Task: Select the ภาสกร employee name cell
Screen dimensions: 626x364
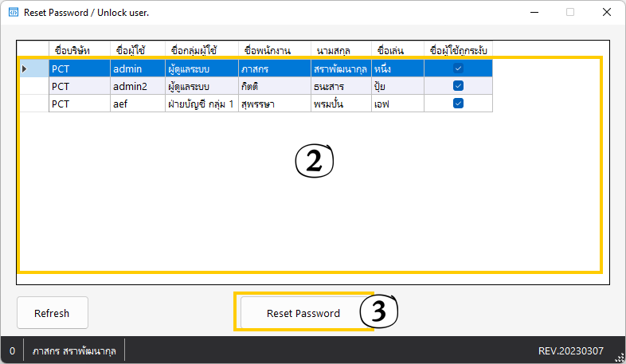Action: click(x=274, y=69)
